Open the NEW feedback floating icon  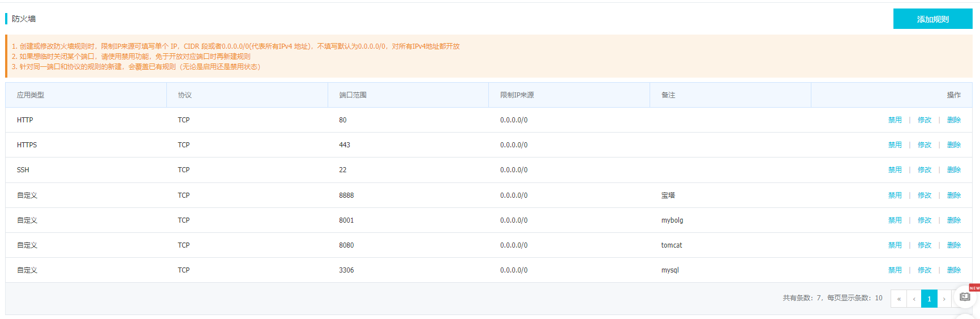tap(965, 296)
